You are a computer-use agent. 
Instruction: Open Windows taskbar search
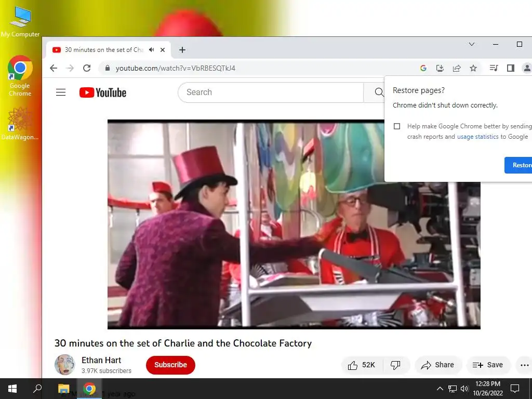[x=37, y=389]
